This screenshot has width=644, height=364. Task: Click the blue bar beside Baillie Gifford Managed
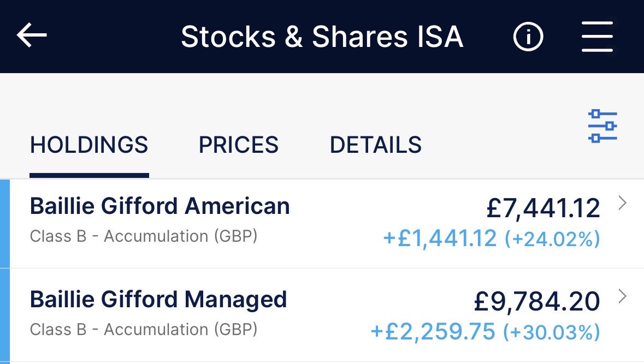coord(4,316)
